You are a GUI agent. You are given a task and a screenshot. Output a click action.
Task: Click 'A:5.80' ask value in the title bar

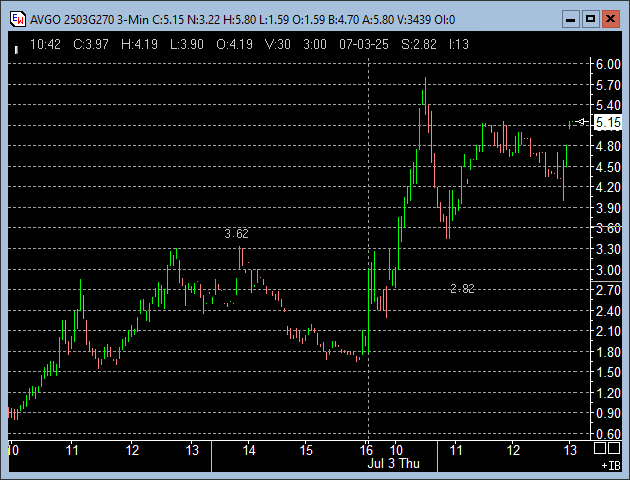click(378, 20)
